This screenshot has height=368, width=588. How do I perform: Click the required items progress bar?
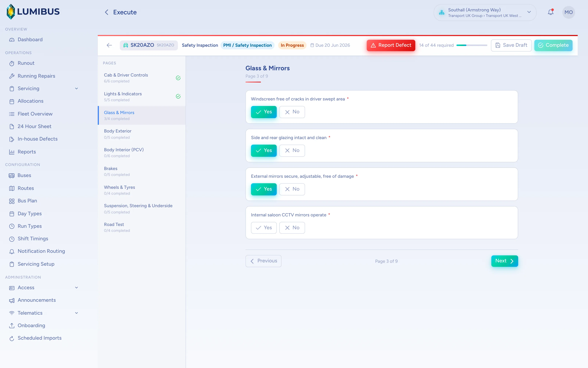472,45
